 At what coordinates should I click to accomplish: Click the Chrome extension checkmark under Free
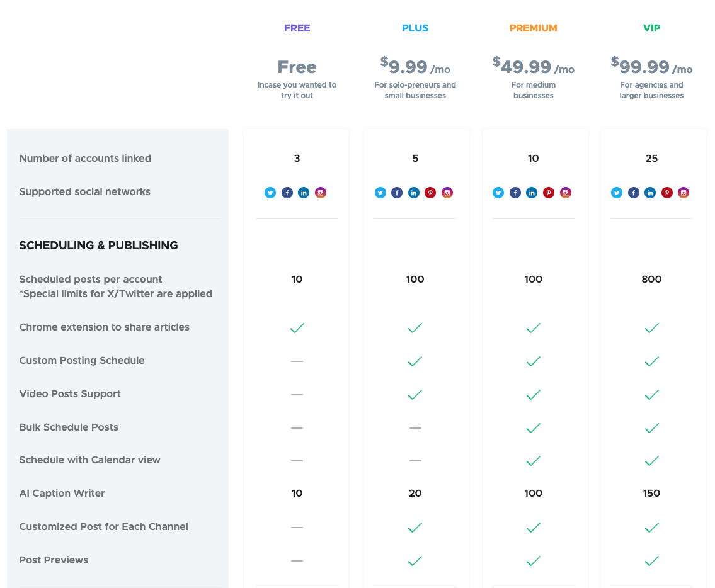[x=297, y=328]
